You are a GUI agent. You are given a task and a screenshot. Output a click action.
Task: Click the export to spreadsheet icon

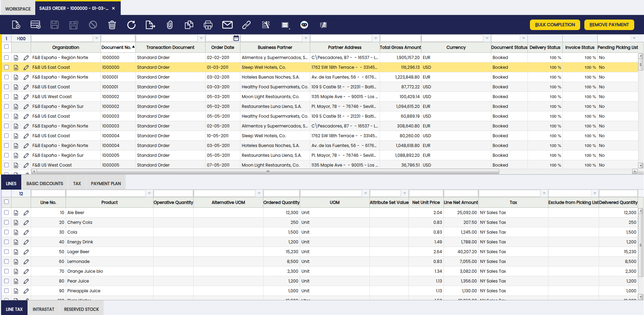150,25
